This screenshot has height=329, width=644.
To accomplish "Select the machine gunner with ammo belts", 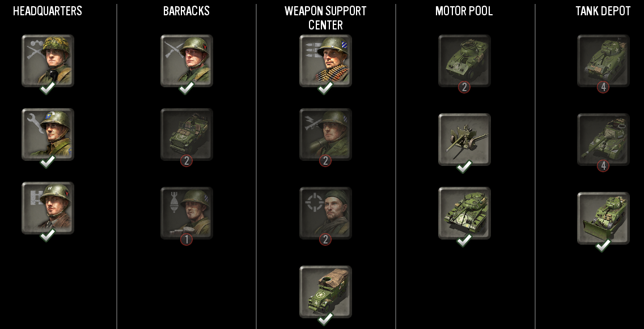I will [x=325, y=60].
